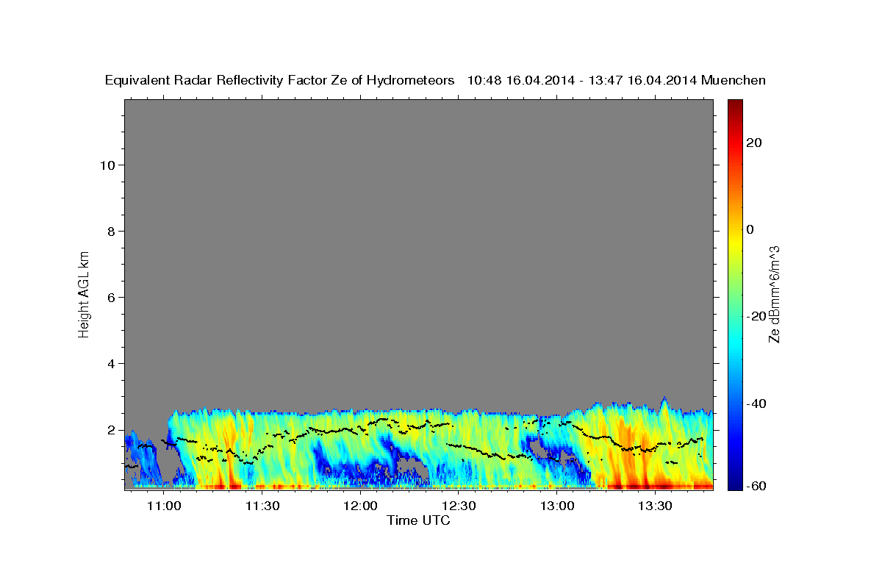Click the colorbar label '-20'
Image resolution: width=882 pixels, height=588 pixels.
(x=756, y=316)
